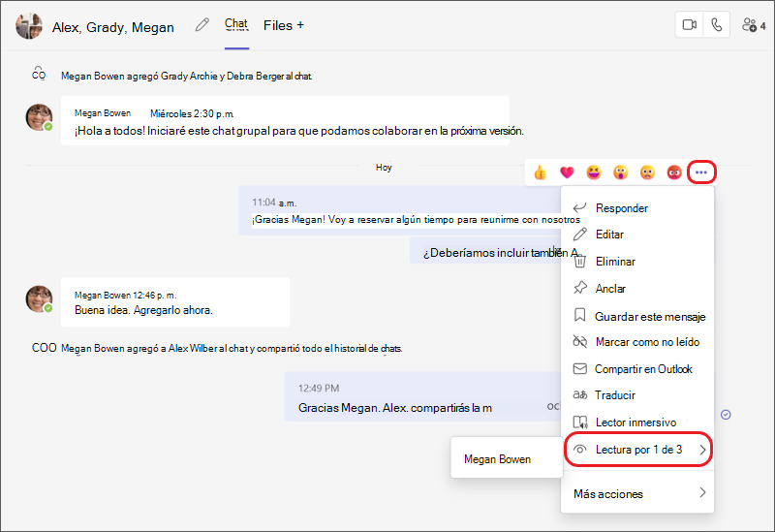Add a new tab with plus sign

tap(300, 25)
